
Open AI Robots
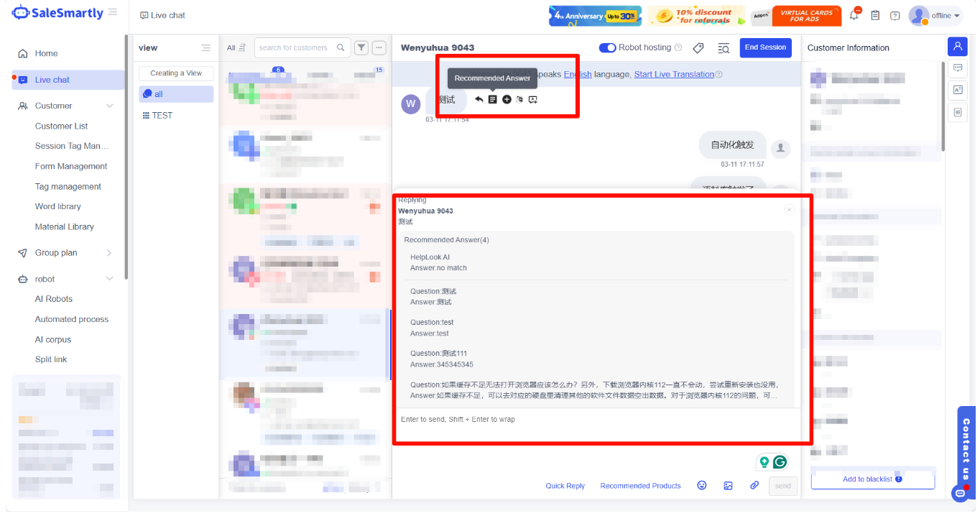point(54,299)
